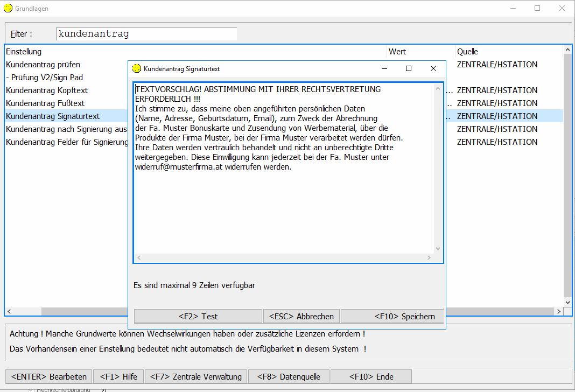Open F7 Zentrale Verwaltung
The height and width of the screenshot is (392, 575).
pyautogui.click(x=196, y=376)
